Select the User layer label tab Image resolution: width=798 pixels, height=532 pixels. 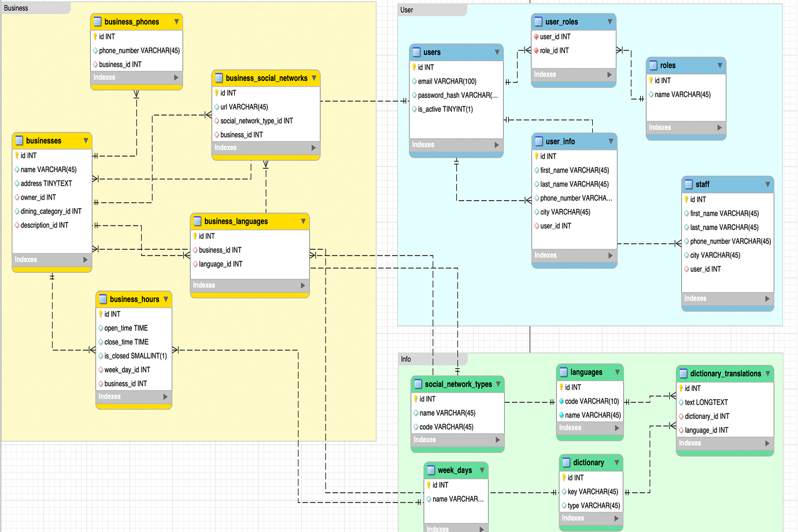tap(432, 10)
